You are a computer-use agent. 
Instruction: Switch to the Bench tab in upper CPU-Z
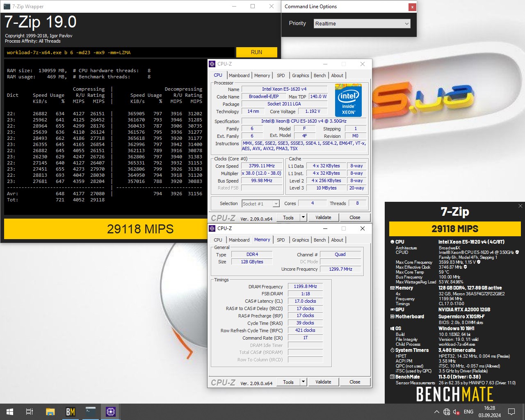(x=320, y=75)
